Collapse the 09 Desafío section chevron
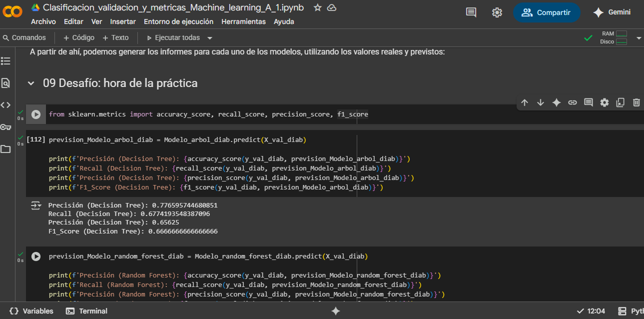The width and height of the screenshot is (644, 319). (31, 83)
